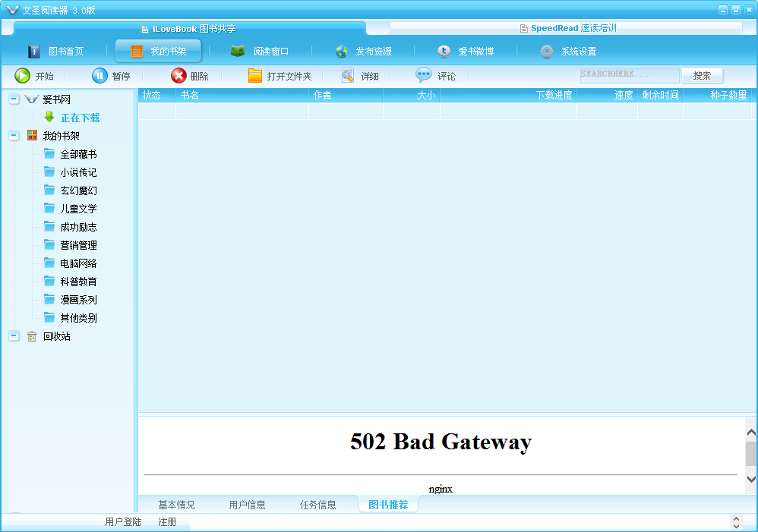Select the 正在下载 green arrow icon
Image resolution: width=758 pixels, height=532 pixels.
pos(49,117)
